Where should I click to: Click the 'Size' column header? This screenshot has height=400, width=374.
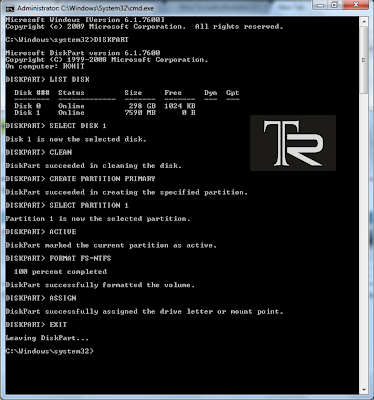click(x=133, y=93)
